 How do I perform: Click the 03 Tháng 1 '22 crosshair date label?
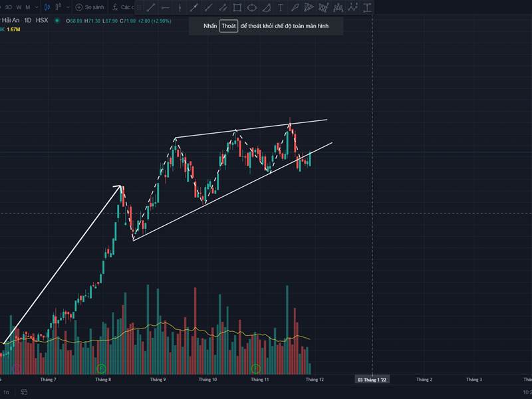[x=372, y=380]
